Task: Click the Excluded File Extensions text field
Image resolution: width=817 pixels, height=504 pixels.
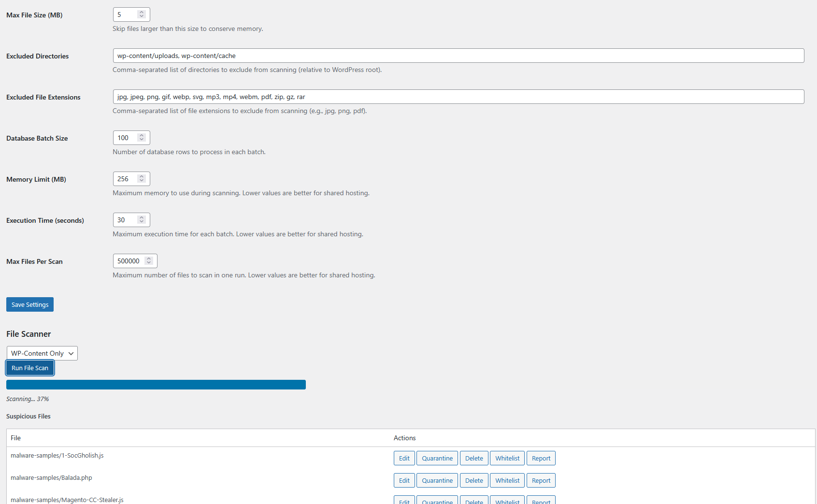Action: pos(458,97)
